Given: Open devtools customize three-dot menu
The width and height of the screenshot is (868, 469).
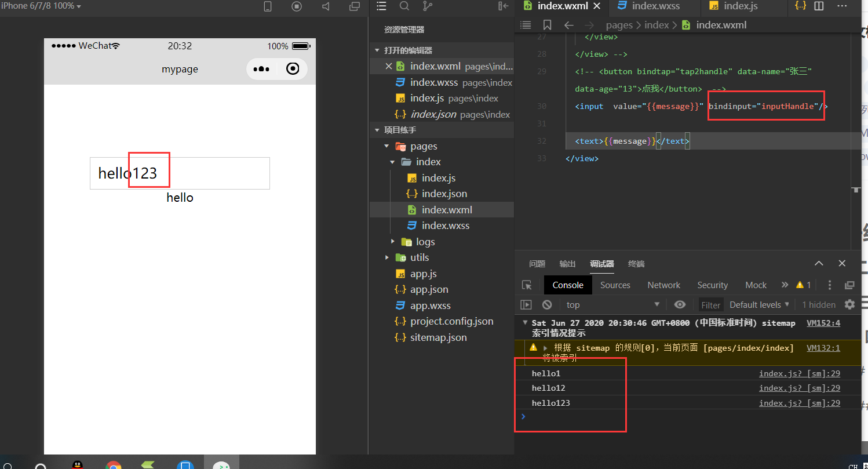Looking at the screenshot, I should (x=830, y=285).
